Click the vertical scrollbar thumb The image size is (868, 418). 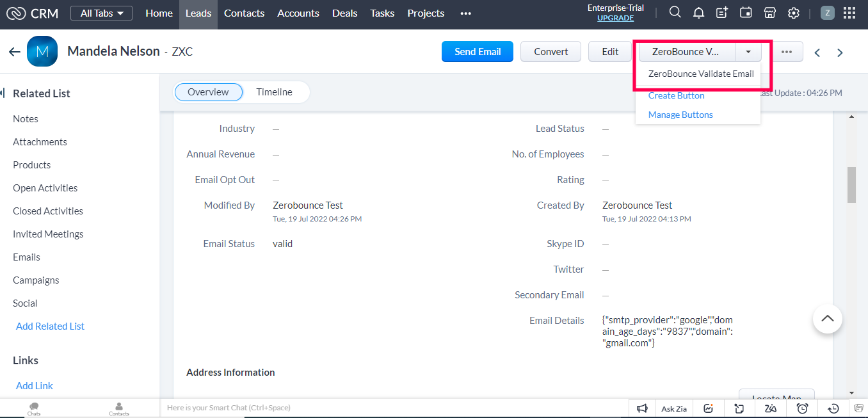(x=851, y=184)
